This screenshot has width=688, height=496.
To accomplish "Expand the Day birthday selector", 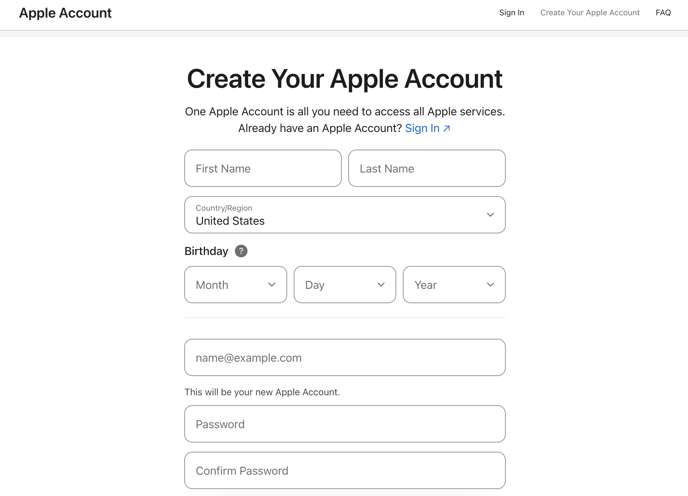I will tap(345, 284).
